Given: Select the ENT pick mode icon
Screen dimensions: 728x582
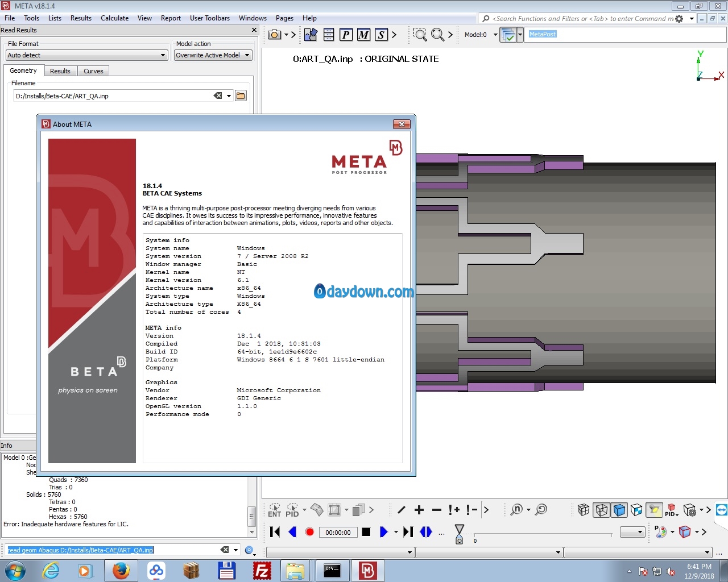Looking at the screenshot, I should click(x=275, y=510).
